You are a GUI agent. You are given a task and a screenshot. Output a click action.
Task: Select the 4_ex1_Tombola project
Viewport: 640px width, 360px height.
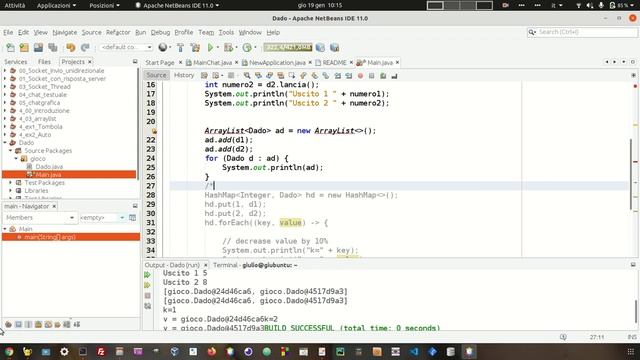pos(40,127)
